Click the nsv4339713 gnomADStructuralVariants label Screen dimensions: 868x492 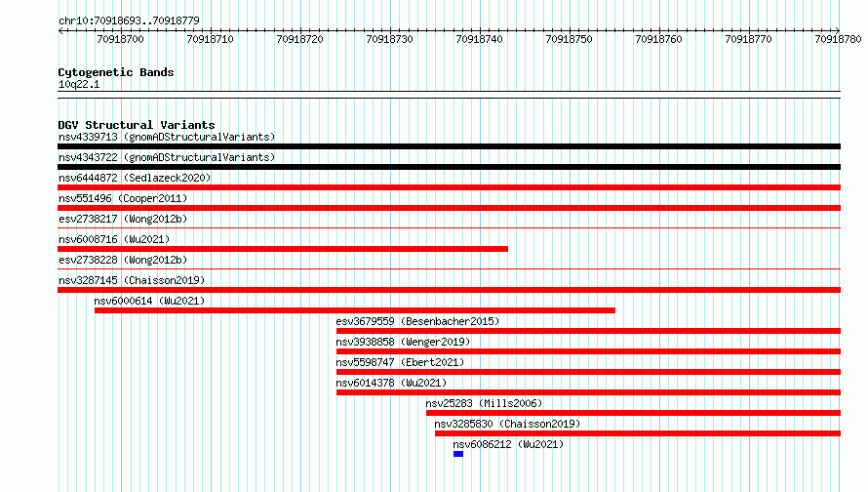point(167,137)
